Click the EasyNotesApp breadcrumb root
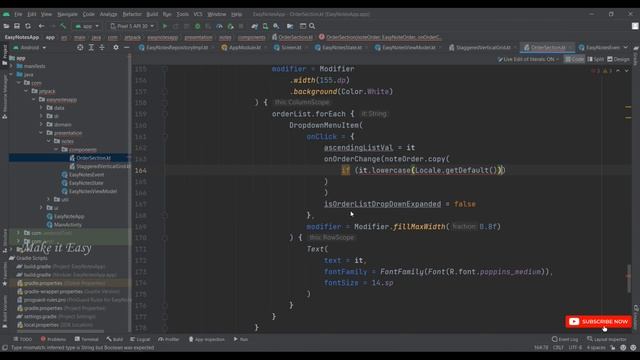The height and width of the screenshot is (360, 640). 22,37
